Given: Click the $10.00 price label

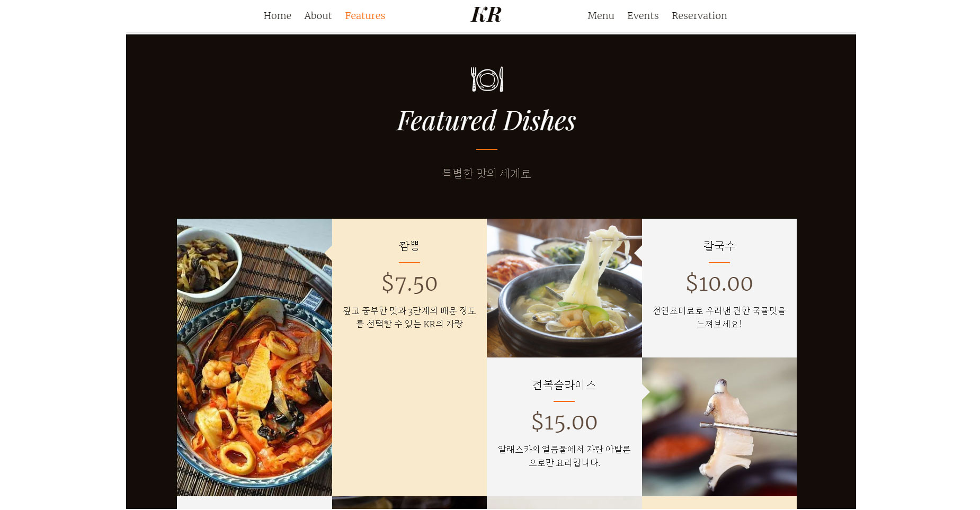Looking at the screenshot, I should pyautogui.click(x=719, y=283).
